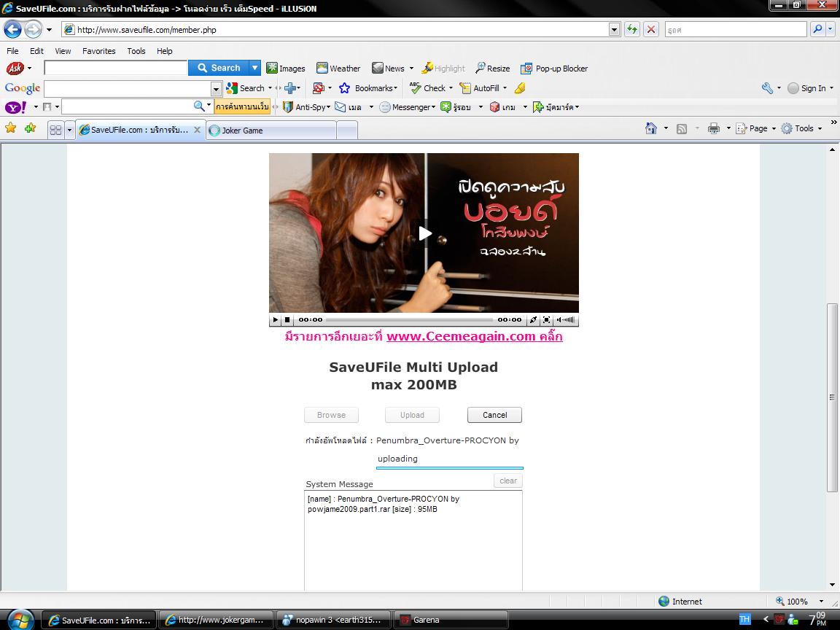The image size is (840, 630).
Task: Click the Cancel upload button
Action: coord(494,415)
